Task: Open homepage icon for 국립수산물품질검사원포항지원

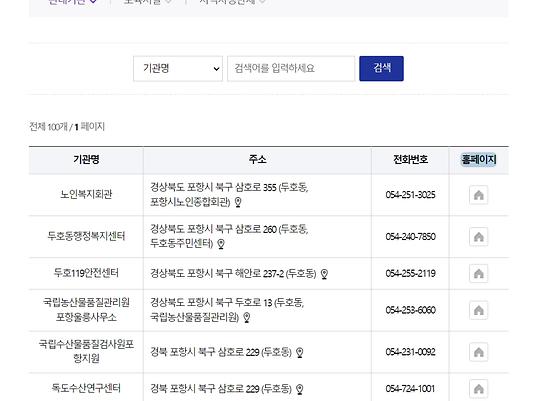Action: point(478,352)
